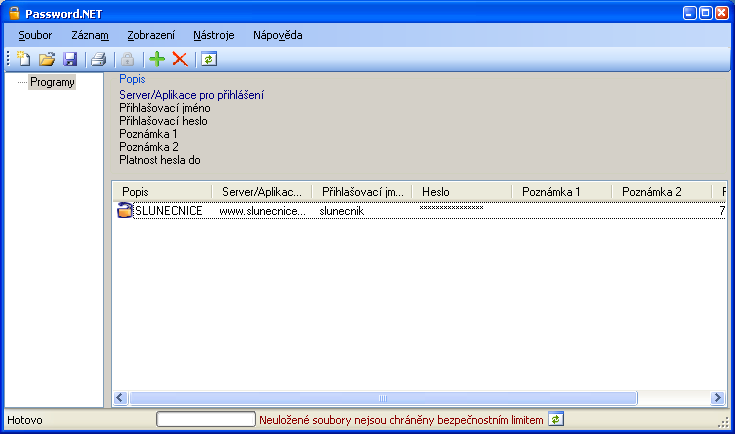Maximize the Password.NET window

705,13
